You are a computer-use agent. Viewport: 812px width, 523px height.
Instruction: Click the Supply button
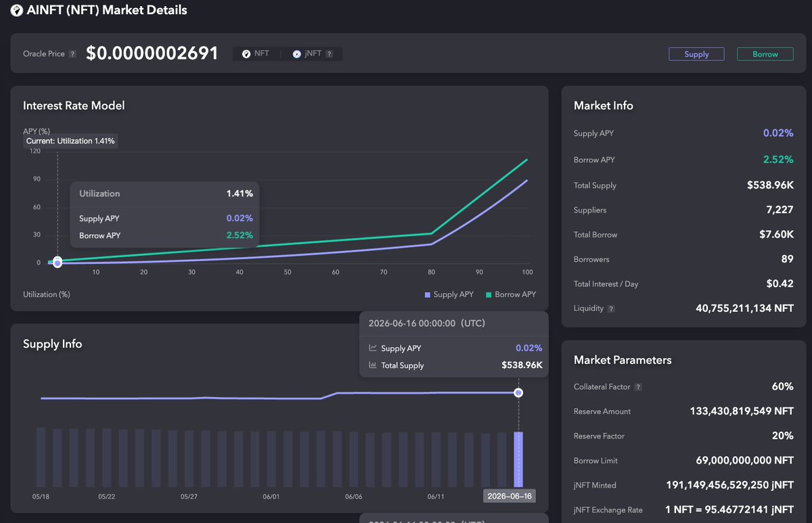click(696, 54)
